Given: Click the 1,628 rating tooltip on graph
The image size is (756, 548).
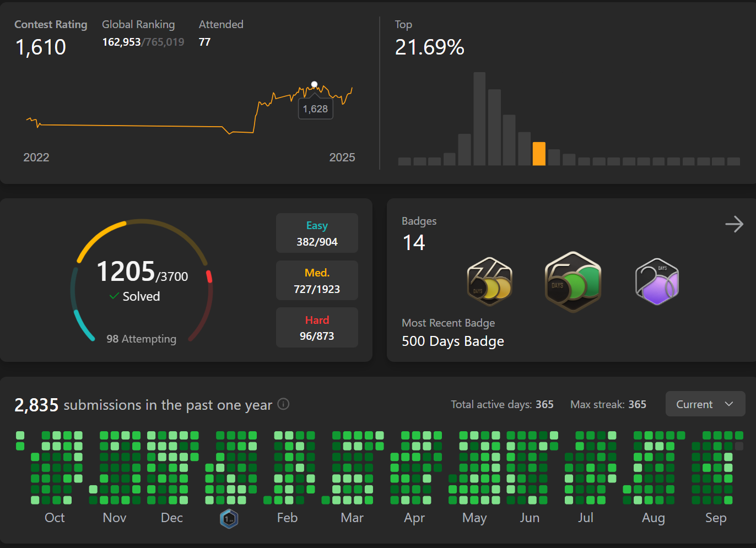Looking at the screenshot, I should [315, 109].
